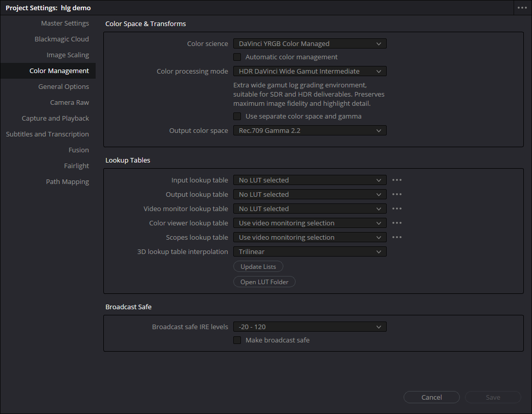532x414 pixels.
Task: Click the ellipsis beside Input lookup table
Action: coord(397,180)
